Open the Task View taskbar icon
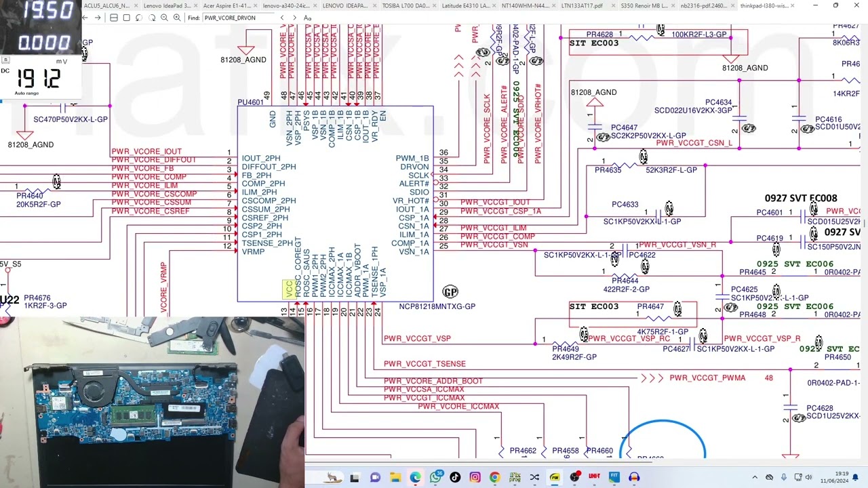Screen dimensions: 868x488 tap(354, 477)
